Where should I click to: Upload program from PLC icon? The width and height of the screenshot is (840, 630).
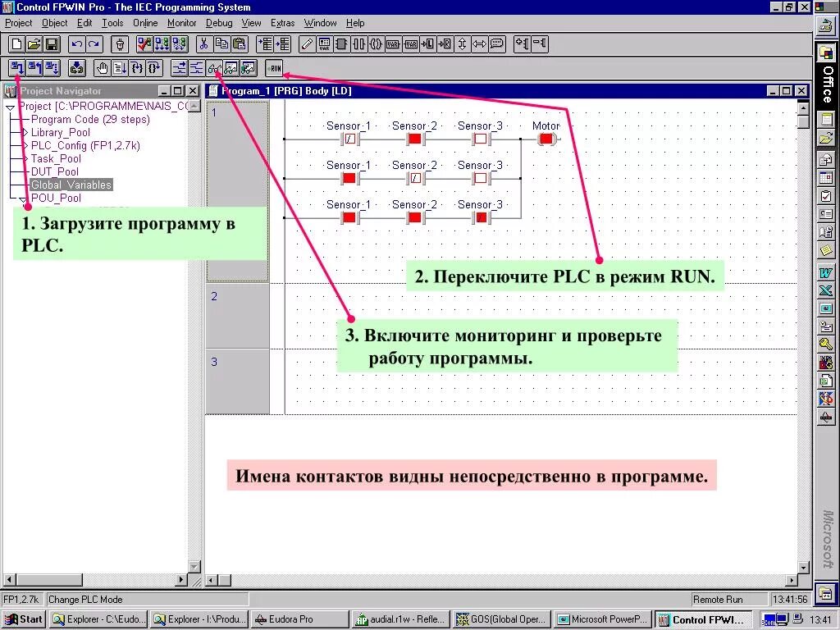(34, 68)
